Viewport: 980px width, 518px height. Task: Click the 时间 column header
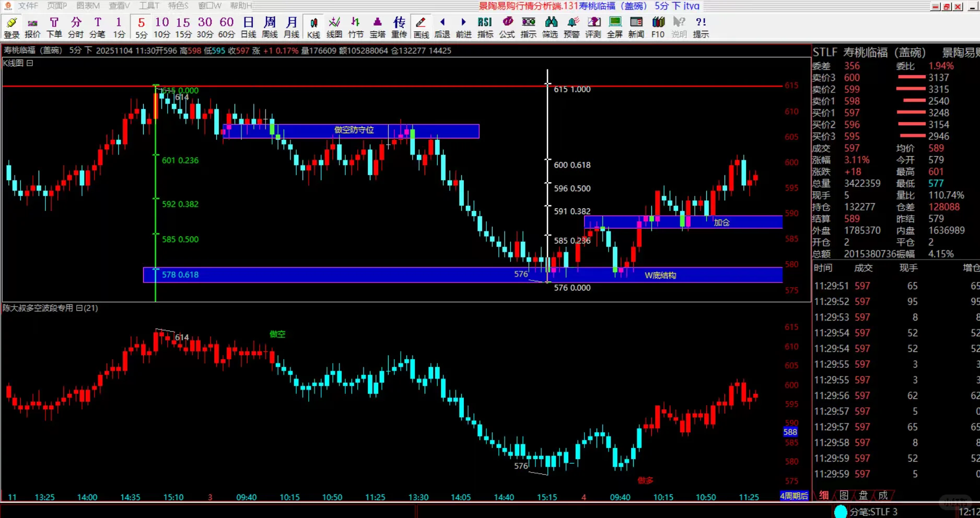point(823,268)
